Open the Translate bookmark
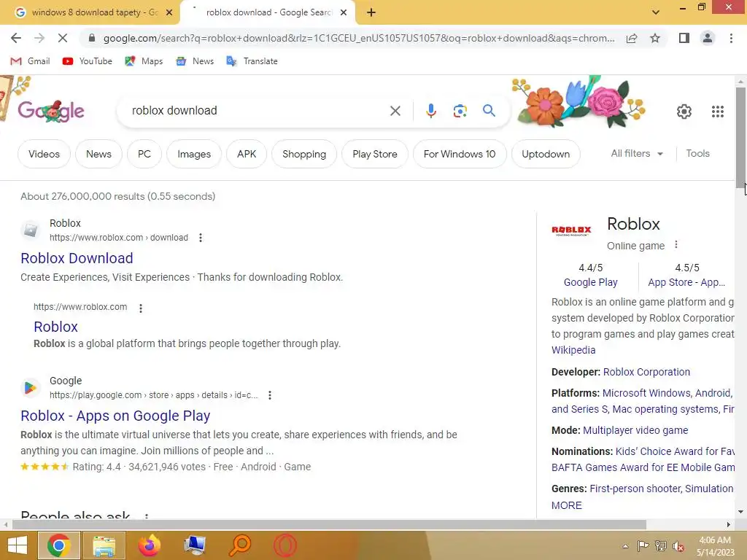The image size is (747, 560). [252, 61]
